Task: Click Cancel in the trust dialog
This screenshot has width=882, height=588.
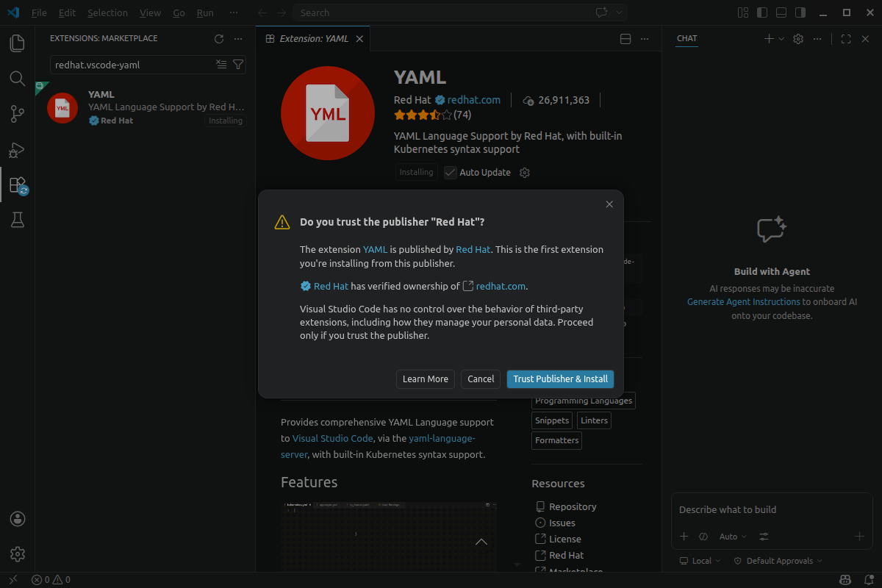Action: [x=481, y=379]
